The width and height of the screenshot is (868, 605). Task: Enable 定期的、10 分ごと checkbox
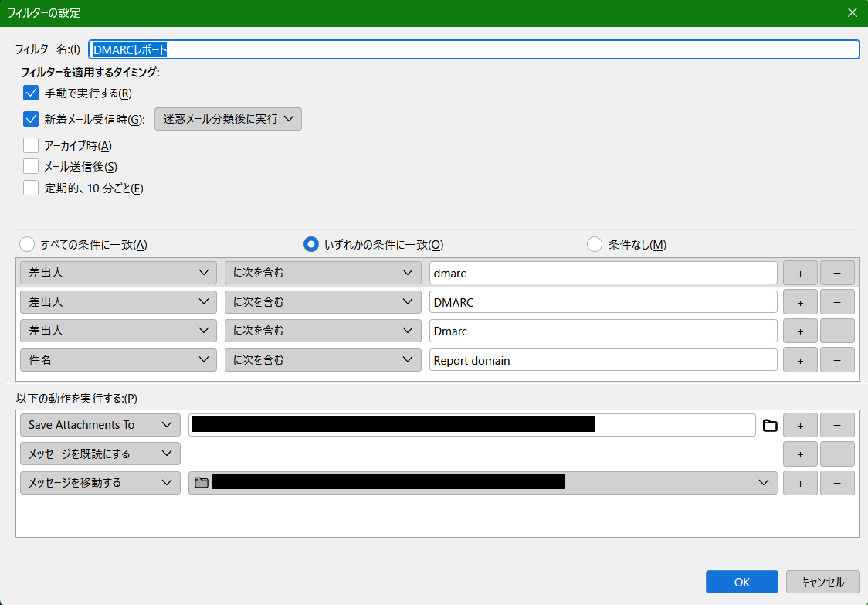tap(31, 188)
